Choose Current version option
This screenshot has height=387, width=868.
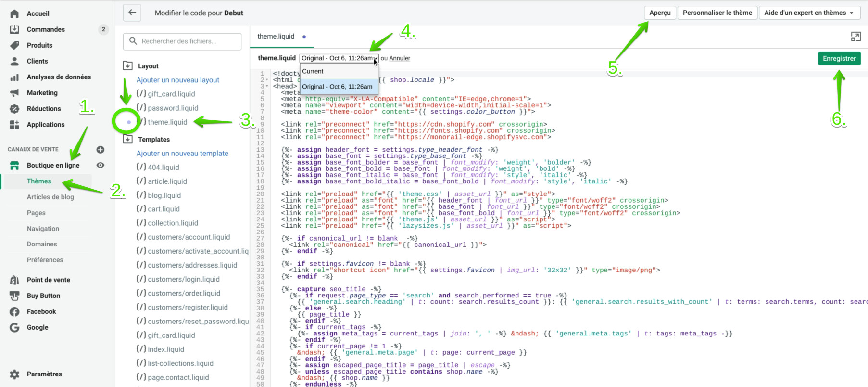[313, 71]
